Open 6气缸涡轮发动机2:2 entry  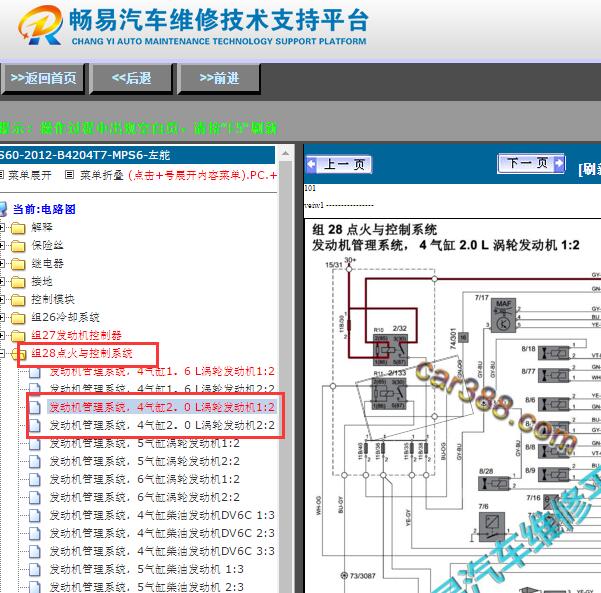pos(145,497)
